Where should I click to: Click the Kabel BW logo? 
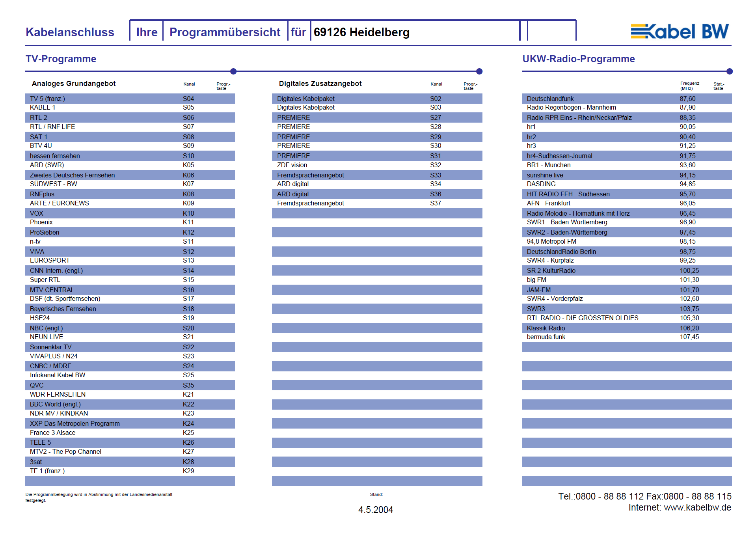click(680, 32)
